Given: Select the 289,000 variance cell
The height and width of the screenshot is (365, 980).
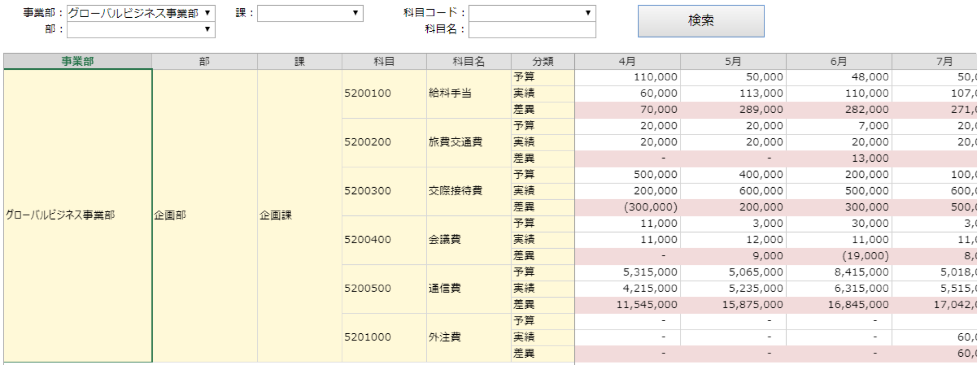Looking at the screenshot, I should click(733, 110).
